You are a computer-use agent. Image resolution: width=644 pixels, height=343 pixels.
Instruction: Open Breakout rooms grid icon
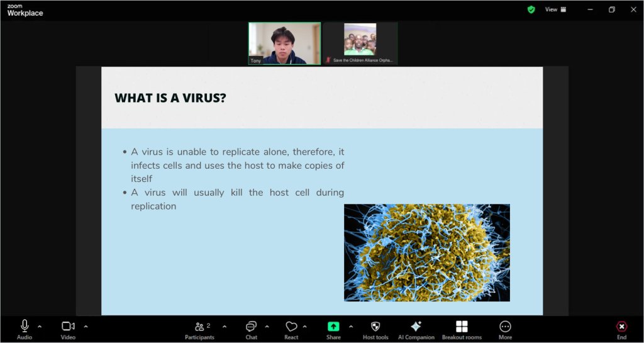(462, 330)
